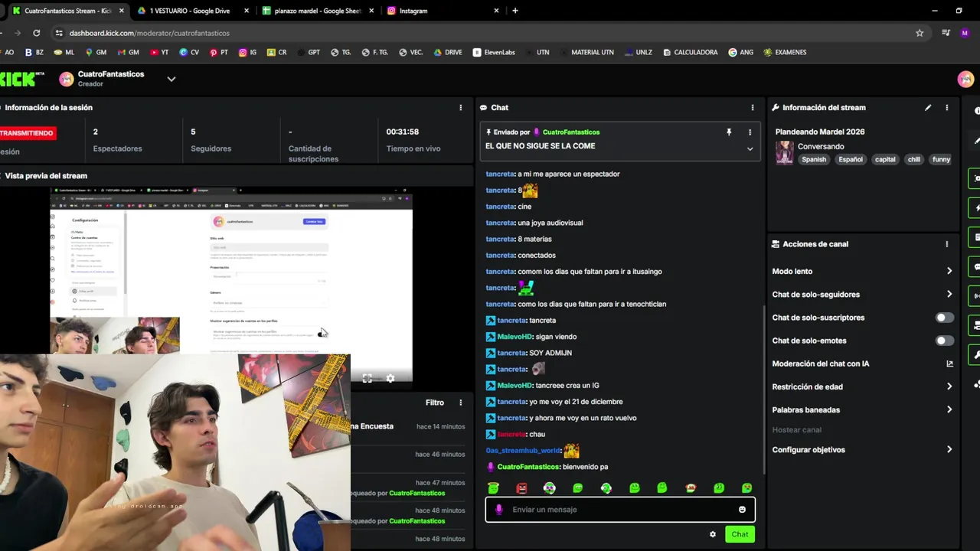Open stream preview settings gear

390,378
